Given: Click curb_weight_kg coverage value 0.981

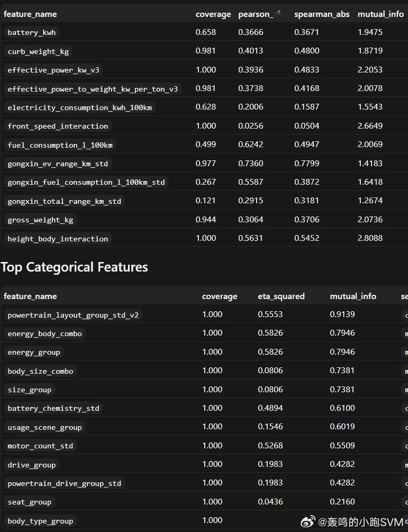Looking at the screenshot, I should pos(206,51).
